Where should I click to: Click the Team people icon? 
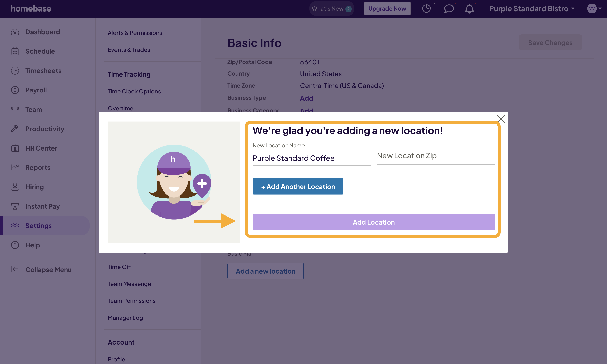[x=15, y=109]
